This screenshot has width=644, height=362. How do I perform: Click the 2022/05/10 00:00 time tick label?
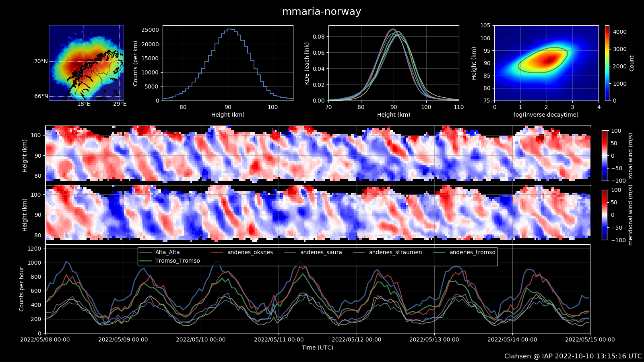201,339
